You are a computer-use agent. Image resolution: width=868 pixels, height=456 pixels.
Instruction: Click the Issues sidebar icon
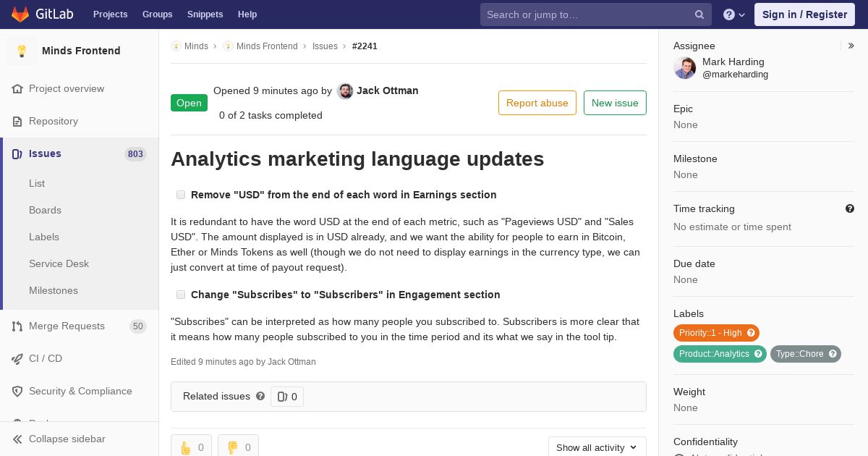coord(17,154)
